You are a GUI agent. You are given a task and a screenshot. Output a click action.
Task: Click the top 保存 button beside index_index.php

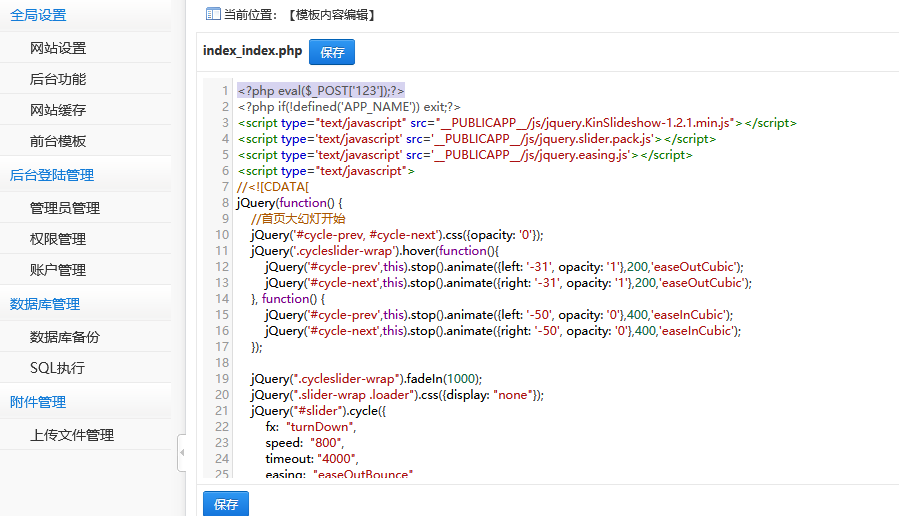332,52
